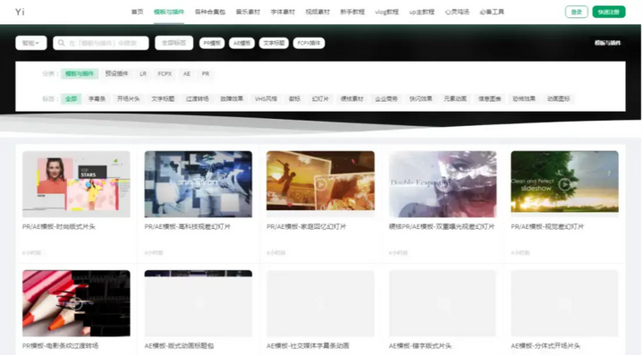Viewport: 644px width, 356px height.
Task: Open vlog教程 in top navigation
Action: pyautogui.click(x=387, y=12)
